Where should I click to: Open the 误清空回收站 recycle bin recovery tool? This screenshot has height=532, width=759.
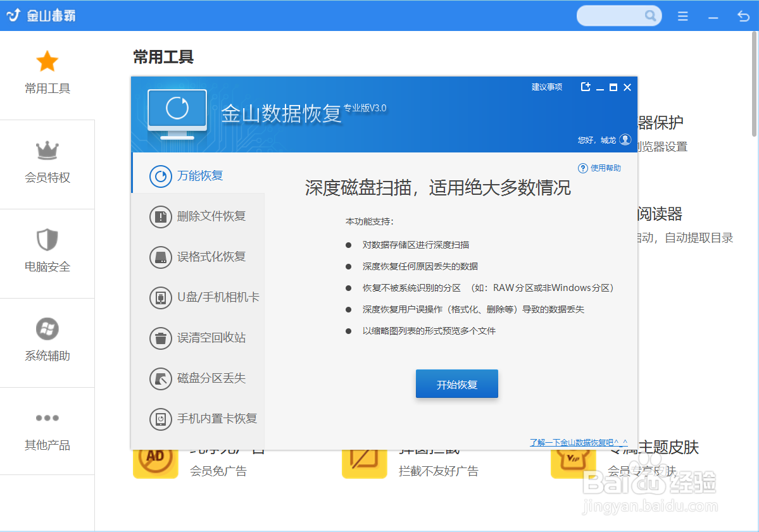203,338
